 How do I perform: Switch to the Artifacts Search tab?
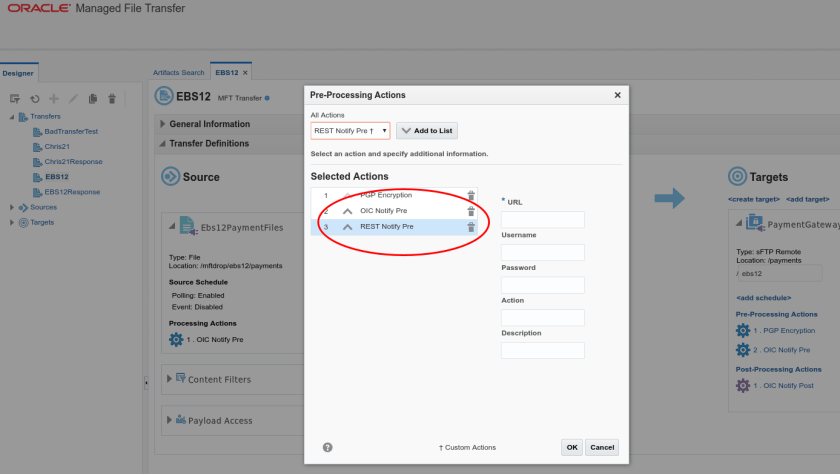tap(178, 73)
